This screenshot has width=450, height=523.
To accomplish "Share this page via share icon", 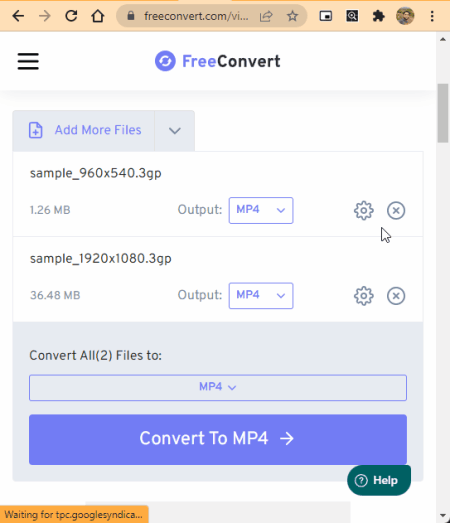I will coord(266,16).
